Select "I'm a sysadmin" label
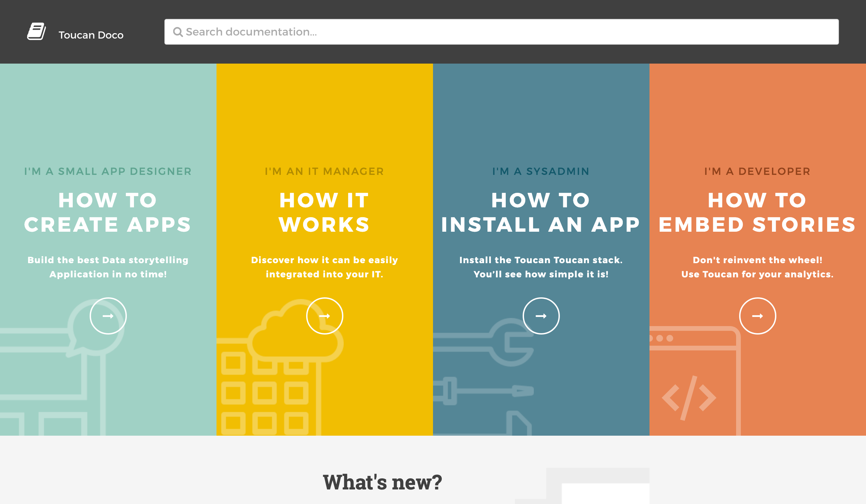866x504 pixels. 541,171
